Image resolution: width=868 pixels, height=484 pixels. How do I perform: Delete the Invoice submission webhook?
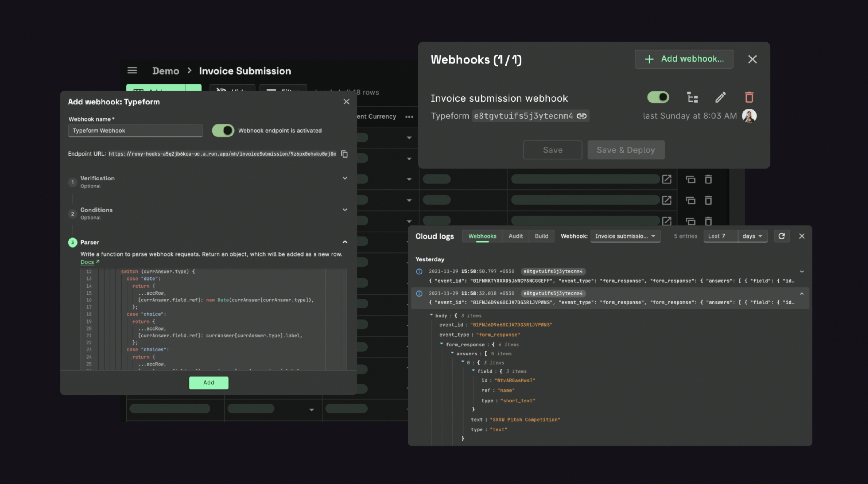[749, 98]
